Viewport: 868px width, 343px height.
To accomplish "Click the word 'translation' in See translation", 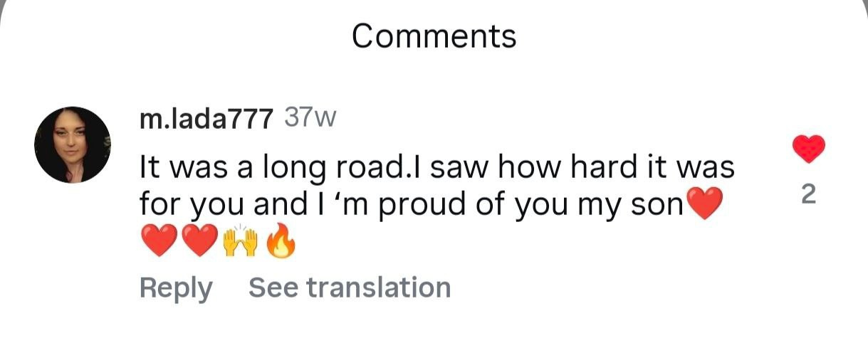I will [378, 287].
